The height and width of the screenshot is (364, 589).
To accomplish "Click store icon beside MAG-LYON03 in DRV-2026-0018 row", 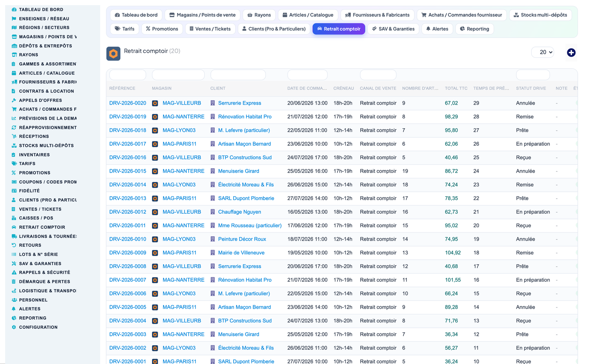I will (155, 131).
